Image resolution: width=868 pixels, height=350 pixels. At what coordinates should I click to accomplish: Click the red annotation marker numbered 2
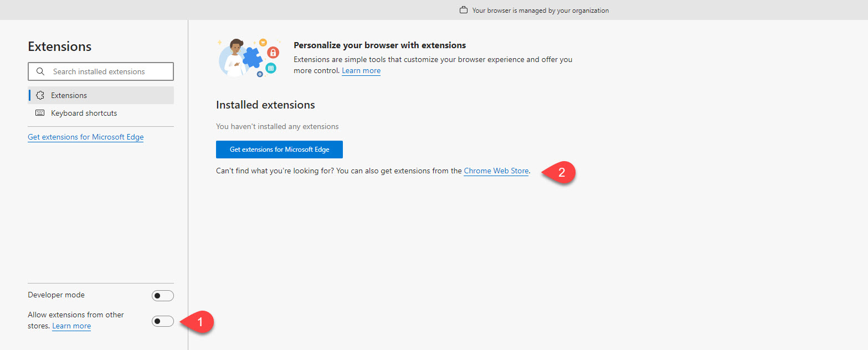[560, 172]
